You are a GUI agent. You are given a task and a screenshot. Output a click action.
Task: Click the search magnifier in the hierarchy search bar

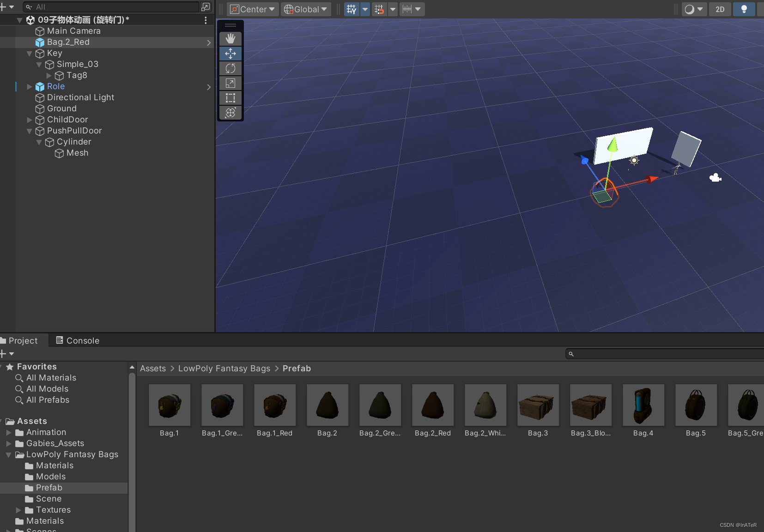29,7
